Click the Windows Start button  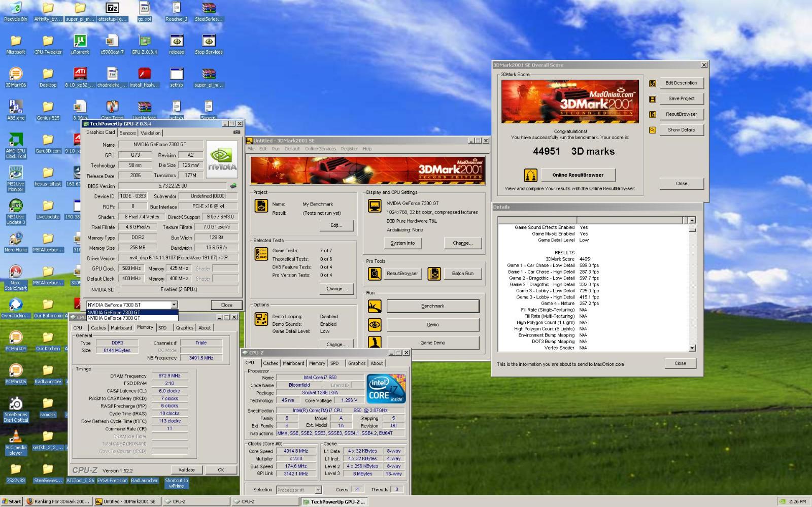[12, 501]
